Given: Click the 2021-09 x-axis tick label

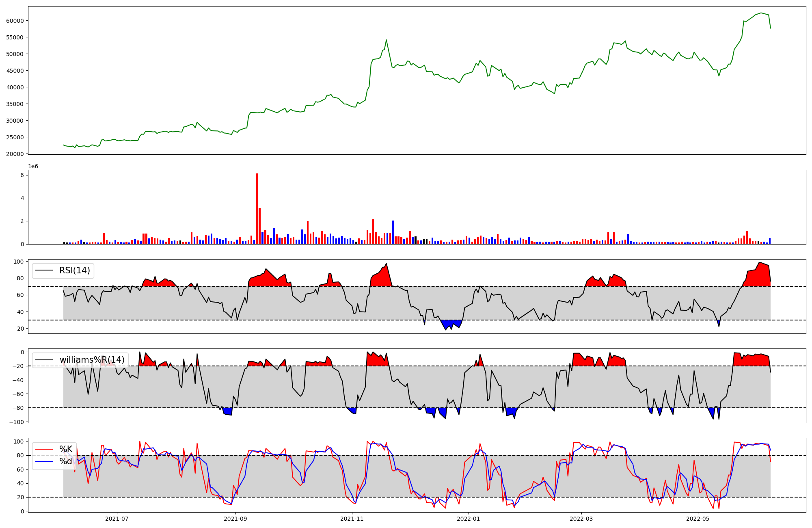Looking at the screenshot, I should [x=235, y=518].
